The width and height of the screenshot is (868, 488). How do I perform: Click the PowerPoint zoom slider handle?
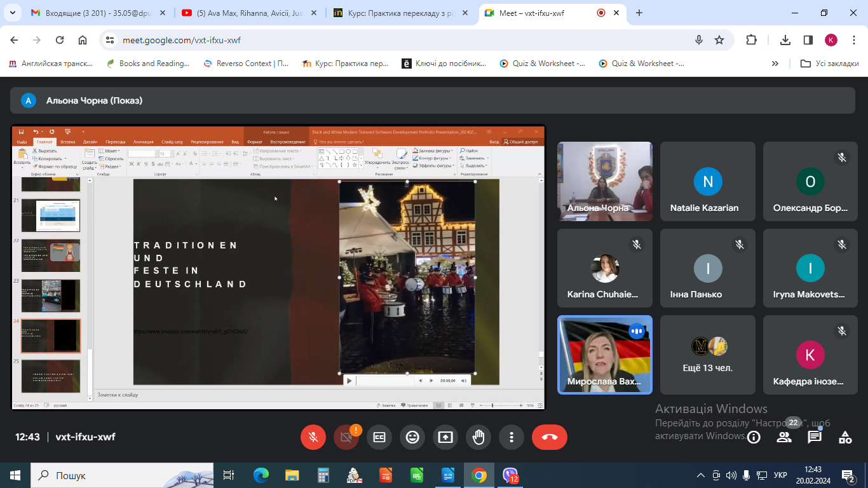coord(492,405)
